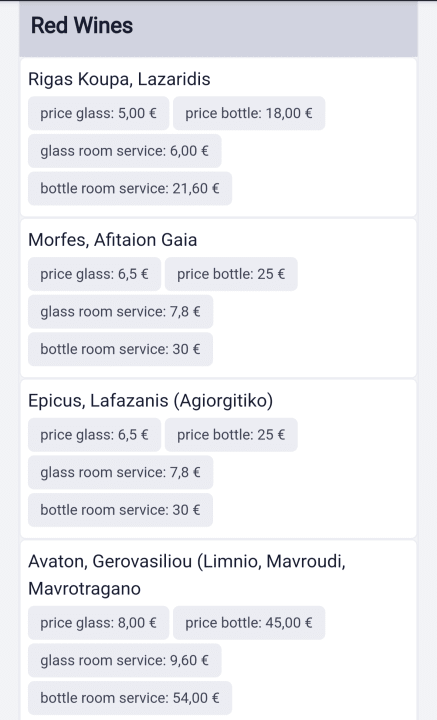Image resolution: width=437 pixels, height=720 pixels.
Task: Choose Rigas Koupa glass room service 6,00 €
Action: pyautogui.click(x=124, y=151)
